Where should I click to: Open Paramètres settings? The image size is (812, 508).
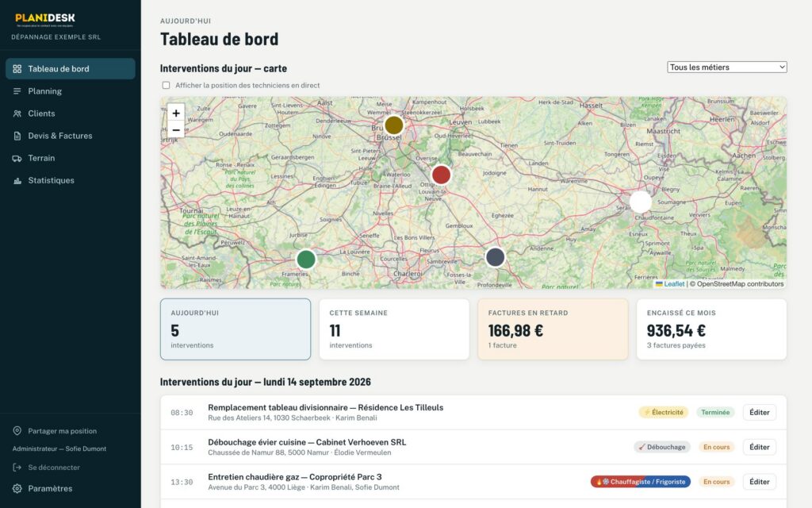click(x=50, y=488)
